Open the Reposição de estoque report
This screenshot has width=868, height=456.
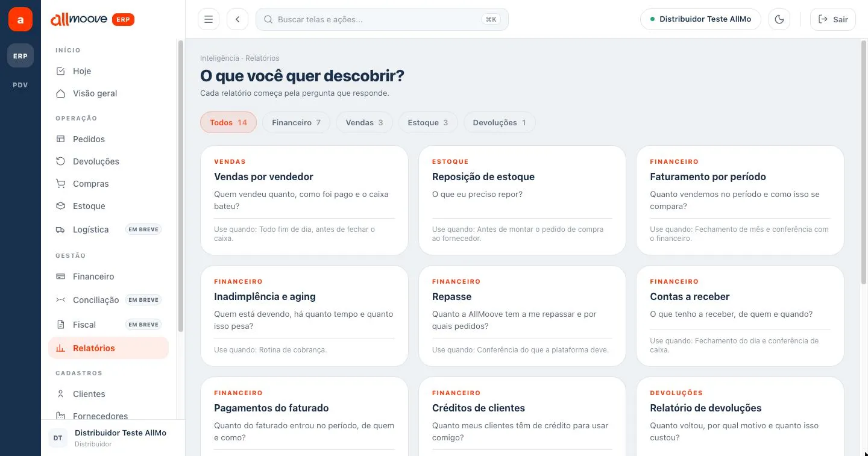point(522,200)
